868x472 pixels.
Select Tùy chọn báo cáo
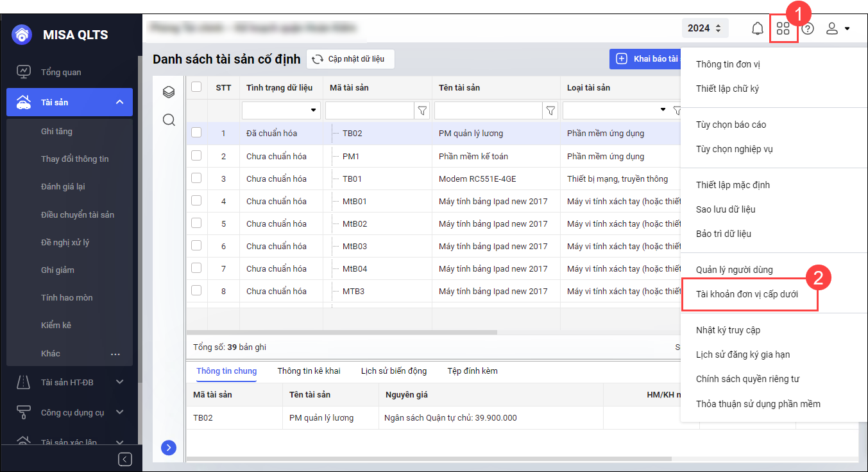pos(731,125)
